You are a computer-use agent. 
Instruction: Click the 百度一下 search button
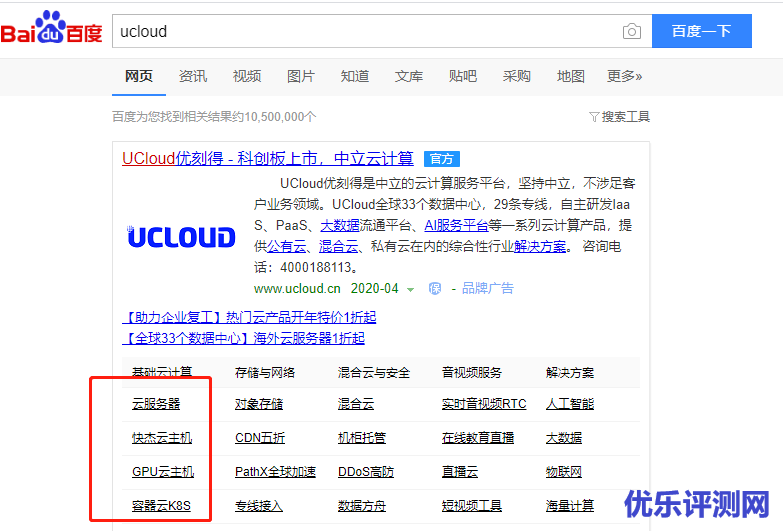click(702, 31)
